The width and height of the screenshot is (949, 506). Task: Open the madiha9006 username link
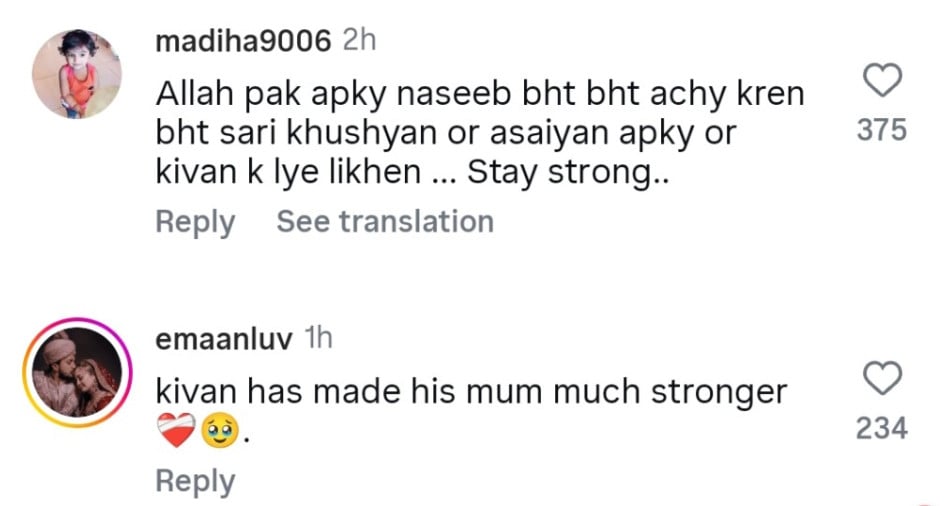(243, 41)
